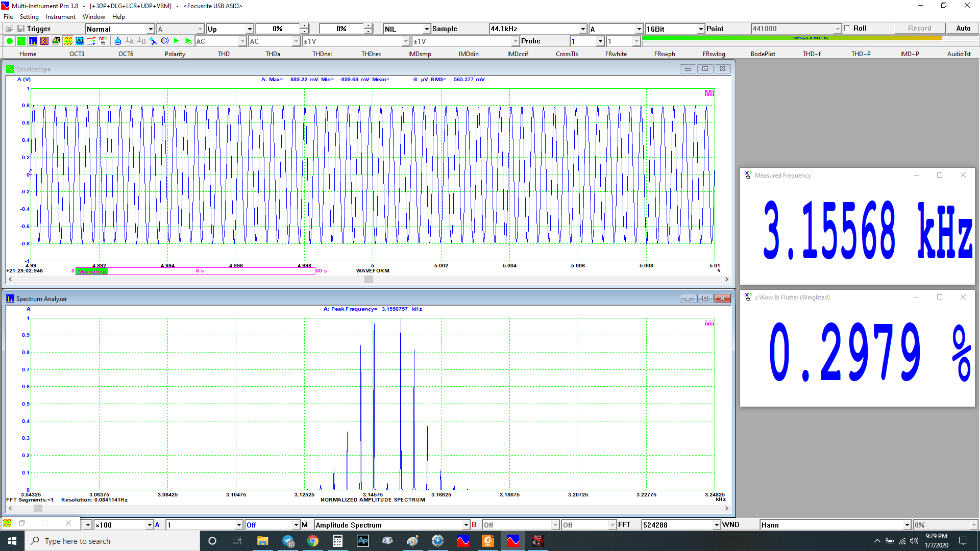Click the Oscilloscope horizontal scrollbar thumb
The image size is (980, 551).
point(369,280)
